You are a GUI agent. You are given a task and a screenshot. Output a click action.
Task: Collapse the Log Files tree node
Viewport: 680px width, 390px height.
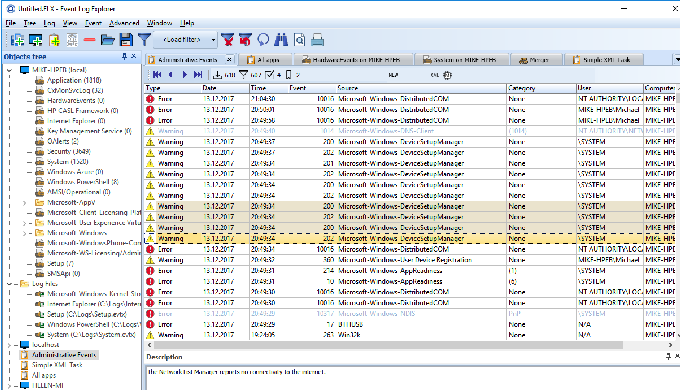click(10, 284)
